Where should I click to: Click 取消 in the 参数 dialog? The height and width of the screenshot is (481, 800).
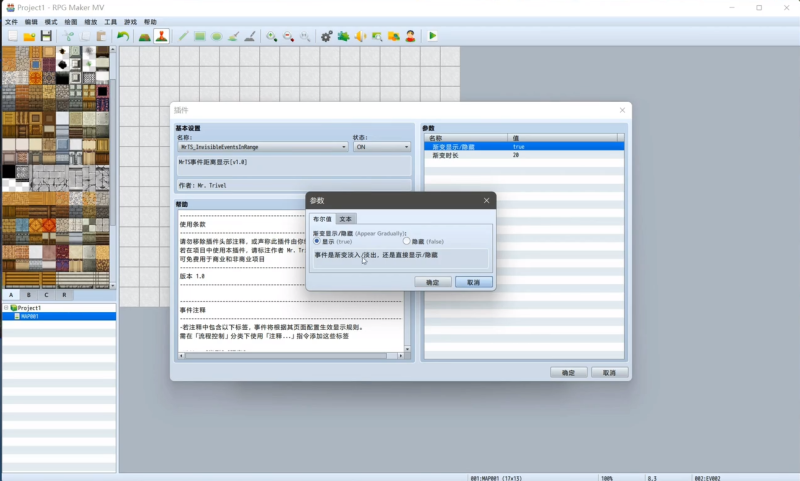click(473, 282)
